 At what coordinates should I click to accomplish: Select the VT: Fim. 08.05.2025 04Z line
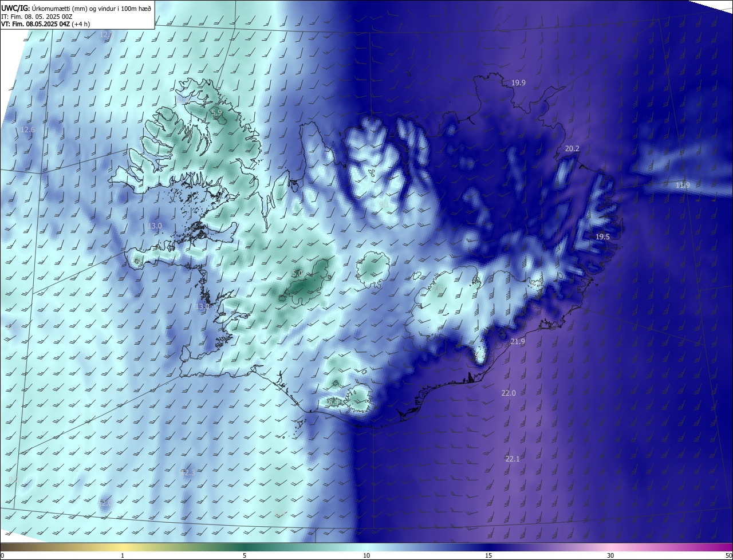point(45,24)
